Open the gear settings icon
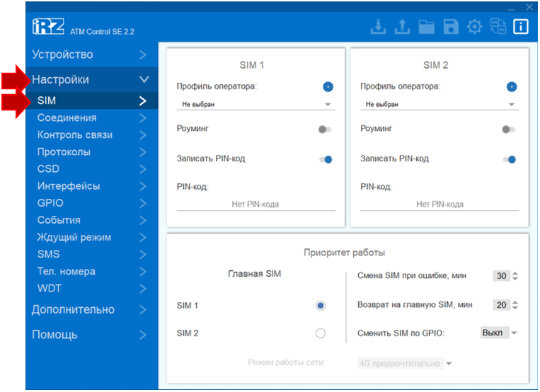 coord(474,27)
